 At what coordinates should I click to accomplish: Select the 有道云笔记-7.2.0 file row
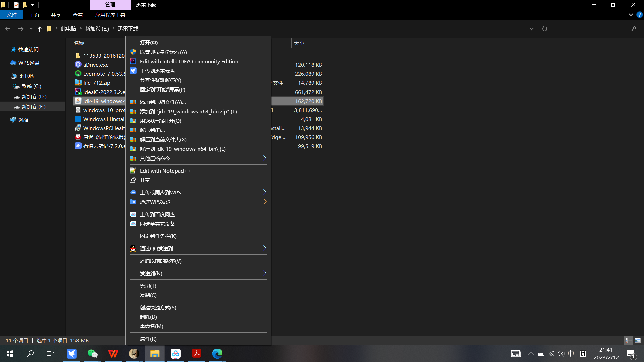[x=198, y=146]
